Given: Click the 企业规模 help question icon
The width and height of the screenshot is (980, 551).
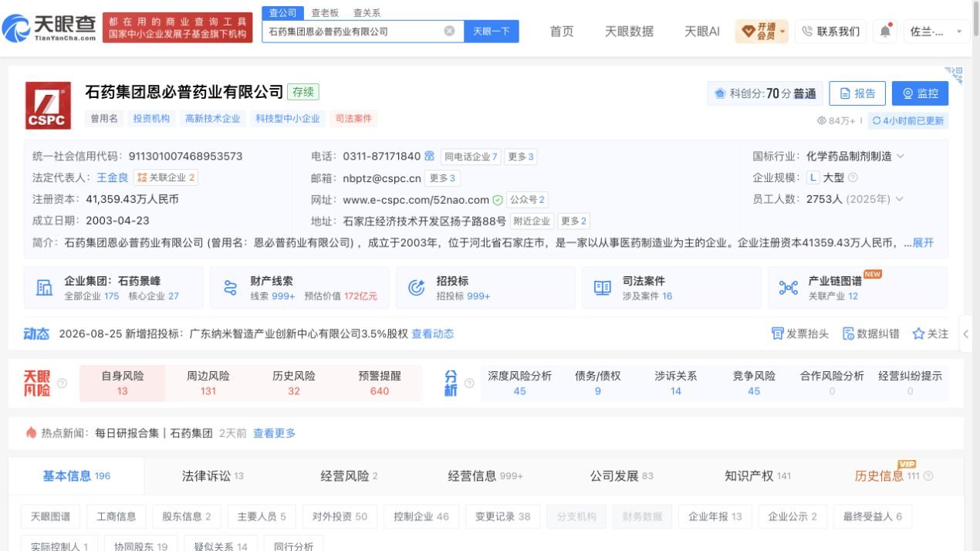Looking at the screenshot, I should [x=853, y=177].
